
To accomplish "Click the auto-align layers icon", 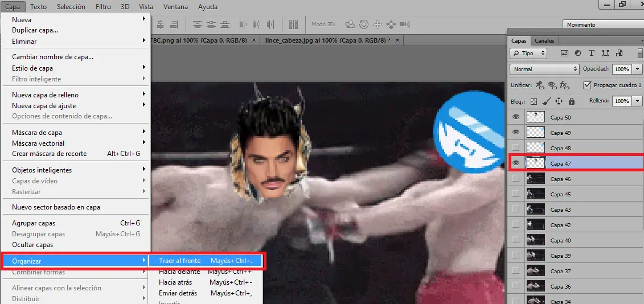I will tap(293, 24).
